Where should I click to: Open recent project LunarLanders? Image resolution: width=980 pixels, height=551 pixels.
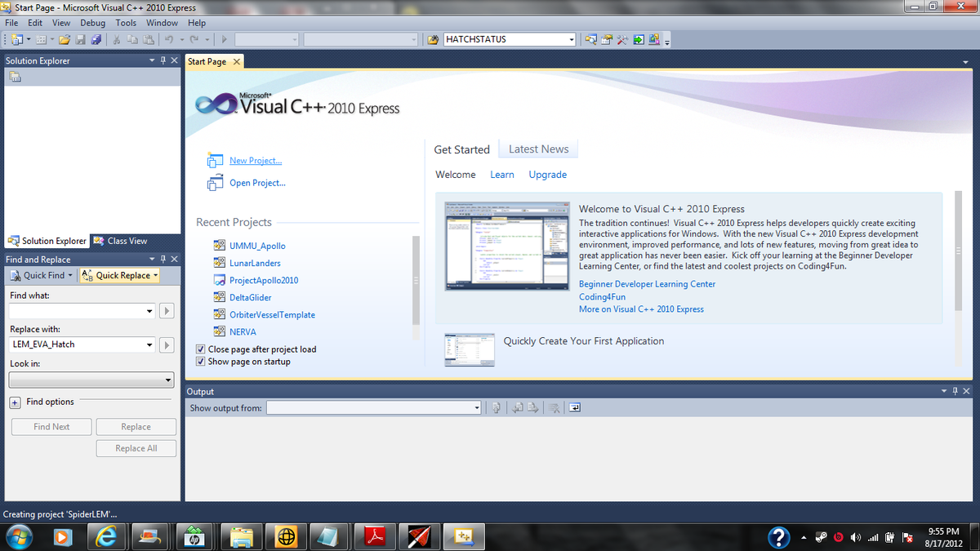pyautogui.click(x=255, y=263)
